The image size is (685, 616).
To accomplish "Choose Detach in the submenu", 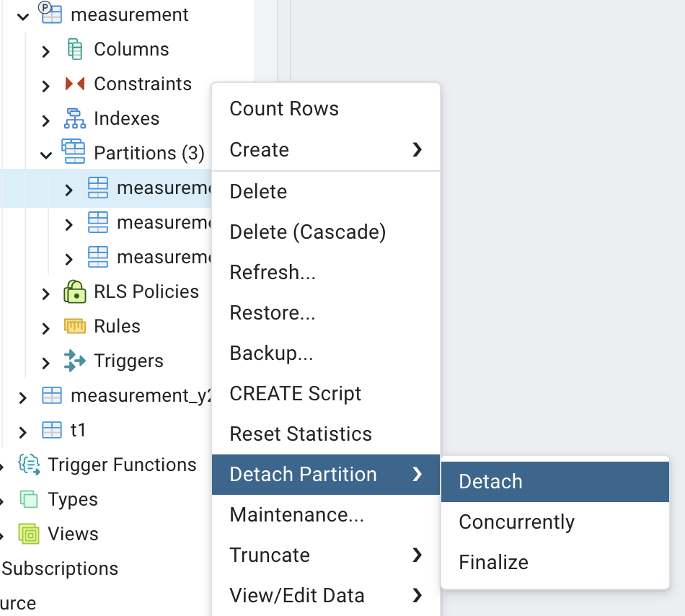I will 490,482.
